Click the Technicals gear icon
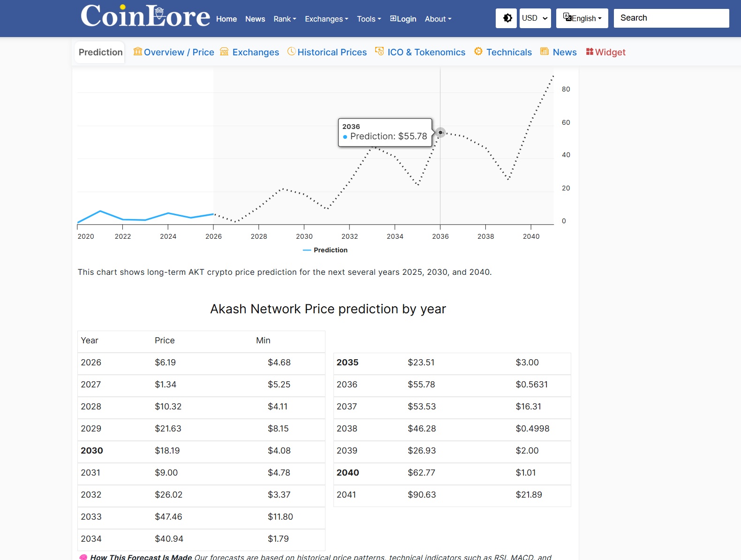741x560 pixels. pyautogui.click(x=478, y=51)
